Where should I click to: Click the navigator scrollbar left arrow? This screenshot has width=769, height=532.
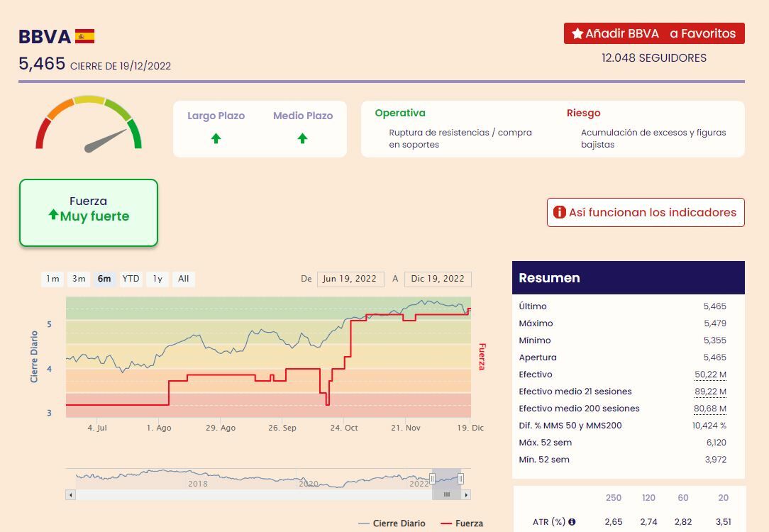tap(71, 494)
